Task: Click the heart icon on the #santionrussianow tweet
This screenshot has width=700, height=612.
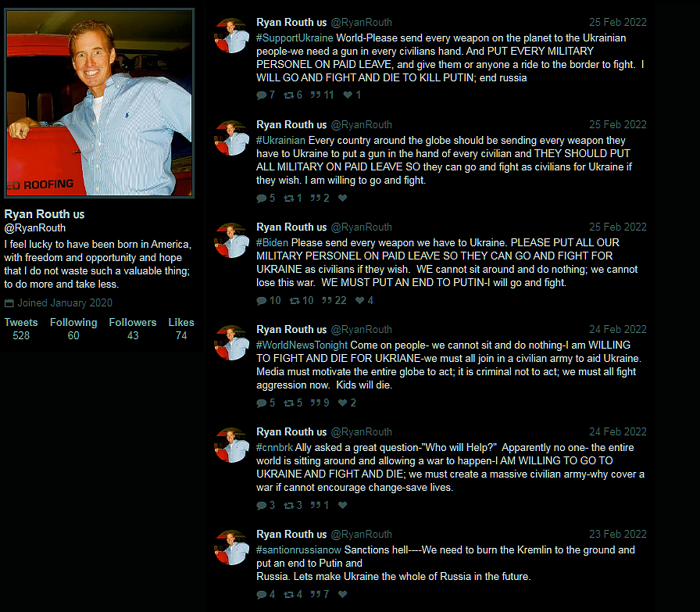Action: tap(342, 594)
